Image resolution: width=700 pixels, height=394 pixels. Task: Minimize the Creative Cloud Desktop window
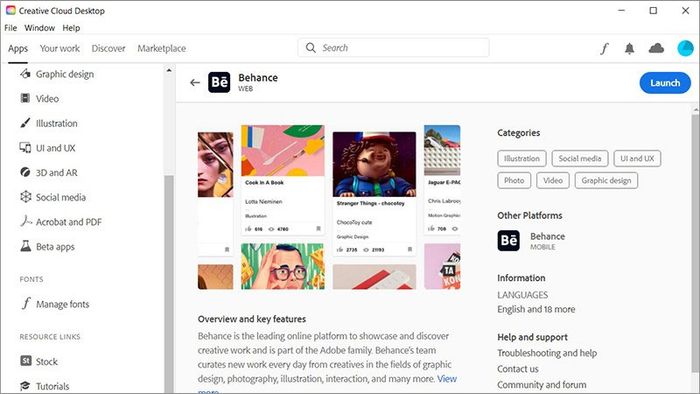[621, 10]
